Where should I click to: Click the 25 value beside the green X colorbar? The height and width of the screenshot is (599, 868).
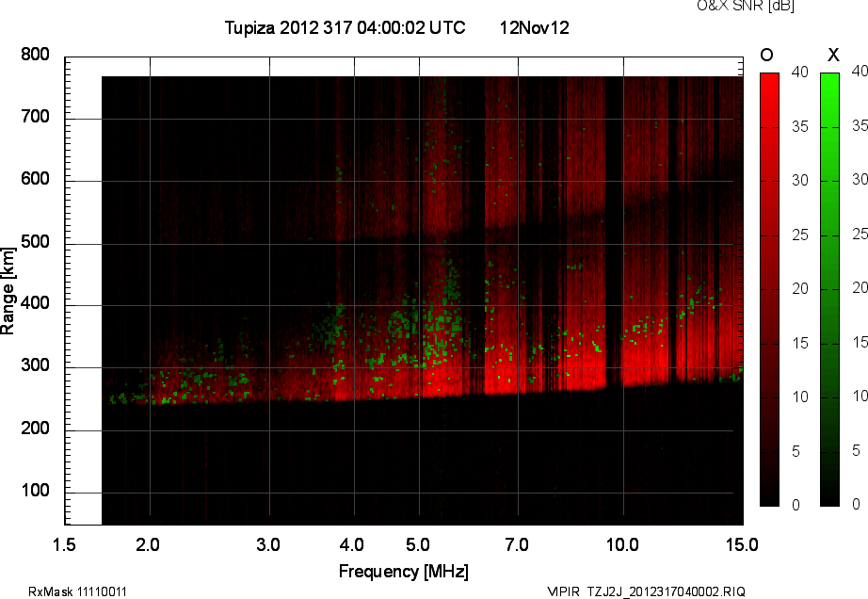tap(858, 234)
